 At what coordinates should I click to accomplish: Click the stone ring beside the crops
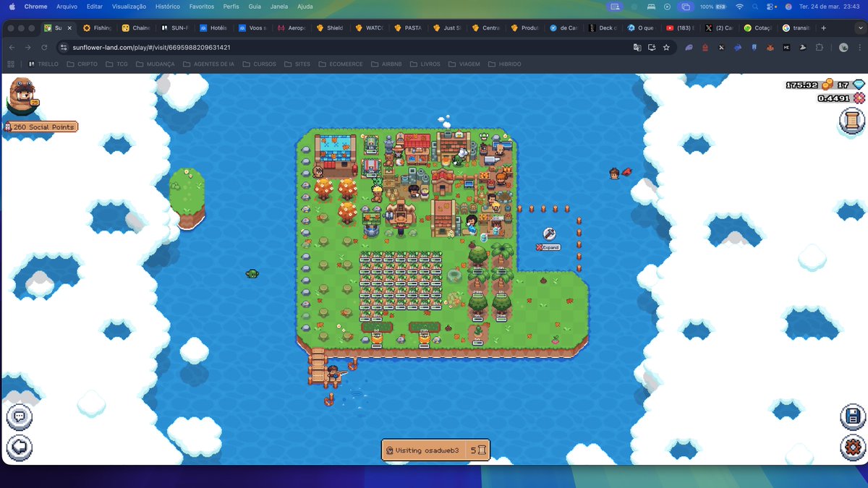tap(455, 275)
